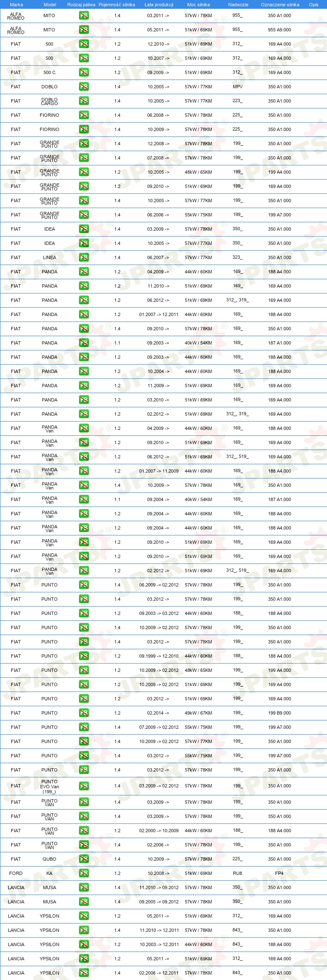Select production years cell 09.2003 -> 03.2012

click(159, 613)
